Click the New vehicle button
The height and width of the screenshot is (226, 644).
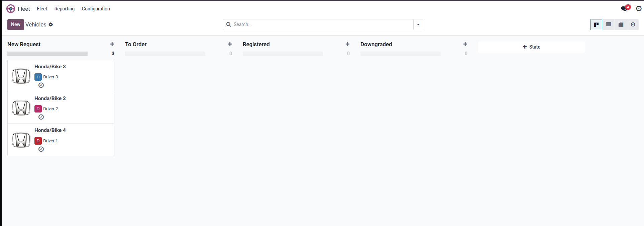[x=16, y=24]
